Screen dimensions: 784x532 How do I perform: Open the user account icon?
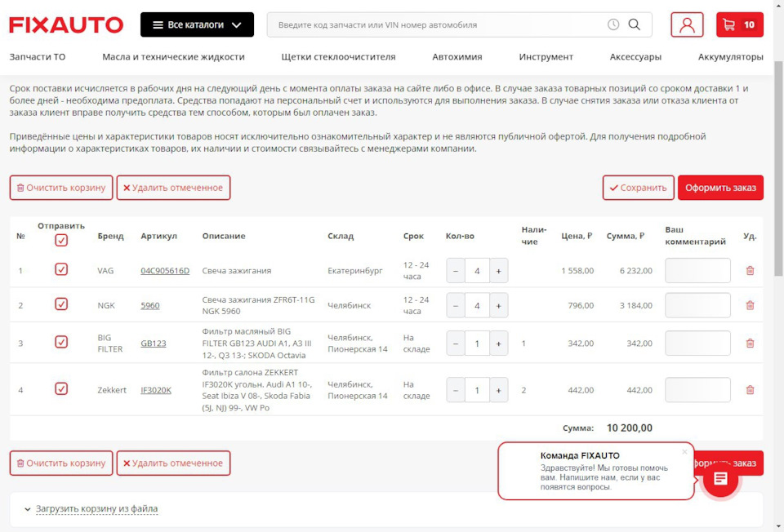(x=687, y=25)
